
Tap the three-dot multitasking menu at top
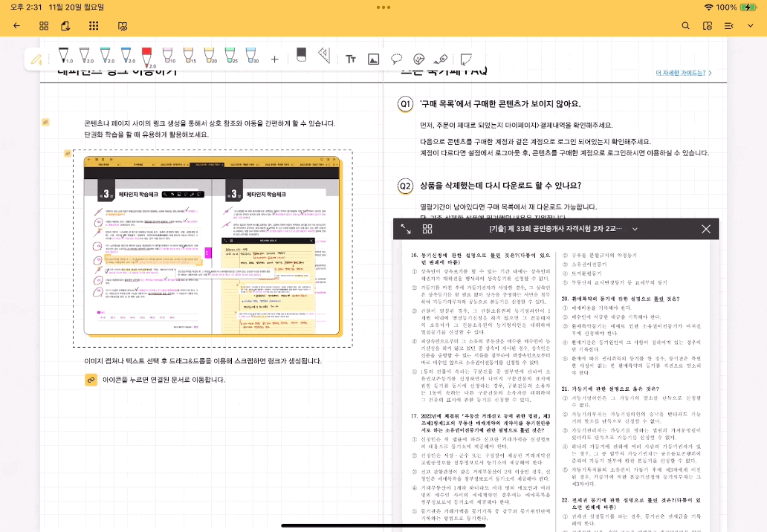click(x=383, y=7)
